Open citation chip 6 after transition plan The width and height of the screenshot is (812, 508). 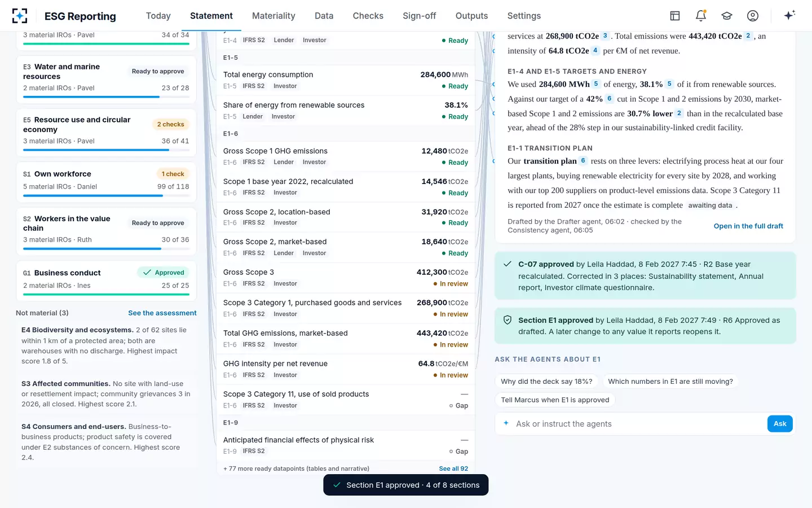coord(584,160)
